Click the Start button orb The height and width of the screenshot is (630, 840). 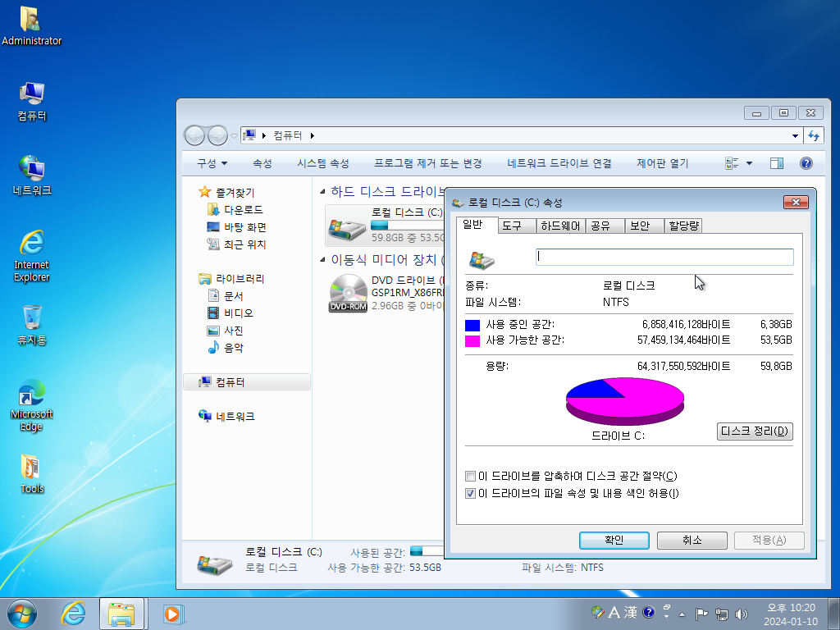22,614
